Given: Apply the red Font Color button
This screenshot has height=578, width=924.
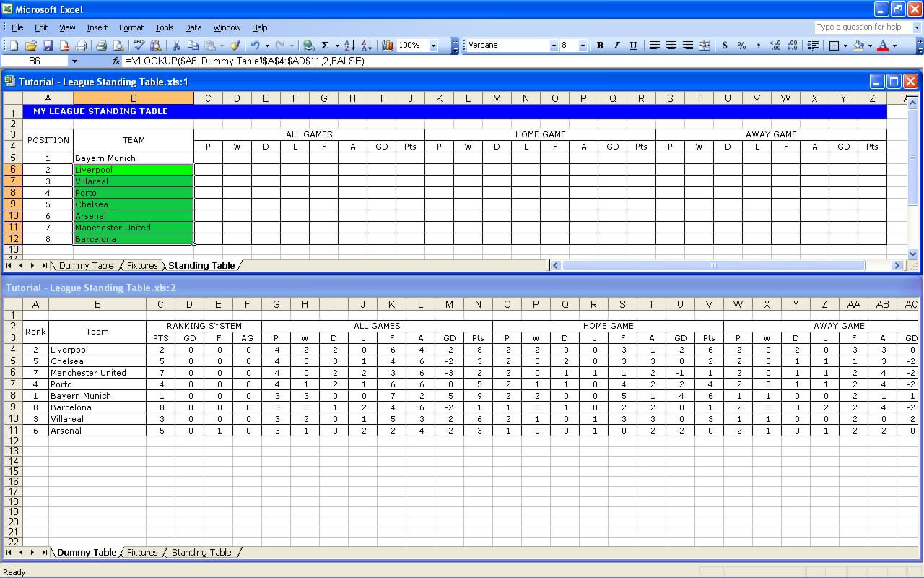Looking at the screenshot, I should point(883,46).
